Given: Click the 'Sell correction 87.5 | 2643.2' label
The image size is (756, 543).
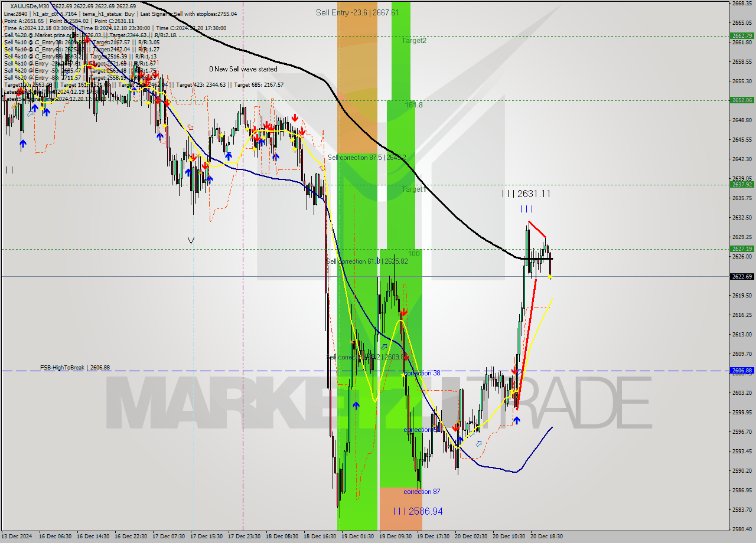Looking at the screenshot, I should pyautogui.click(x=367, y=158).
